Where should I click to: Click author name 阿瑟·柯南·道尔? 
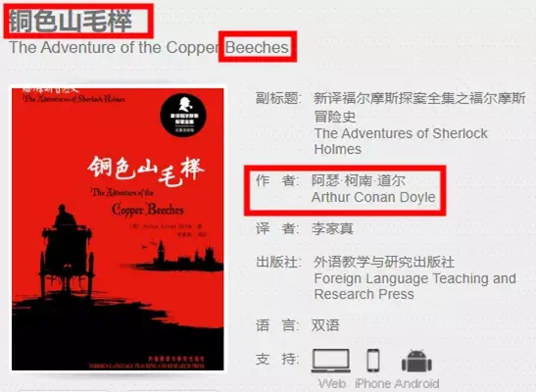[x=359, y=180]
